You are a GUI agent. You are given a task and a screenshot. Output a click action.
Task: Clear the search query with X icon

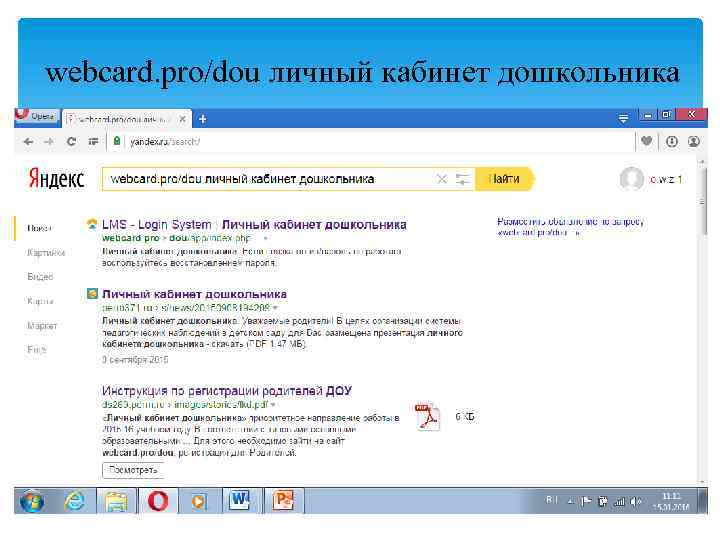click(442, 179)
